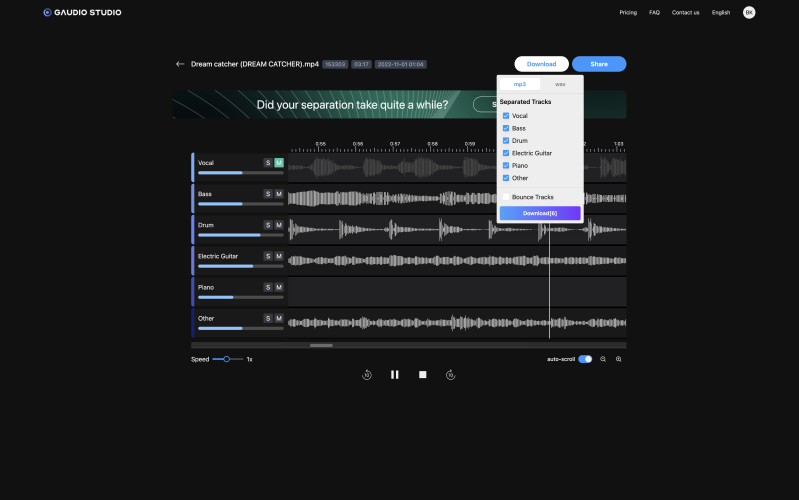Screen dimensions: 799x500
Task: Uncheck the Bass track checkbox
Action: (x=506, y=128)
